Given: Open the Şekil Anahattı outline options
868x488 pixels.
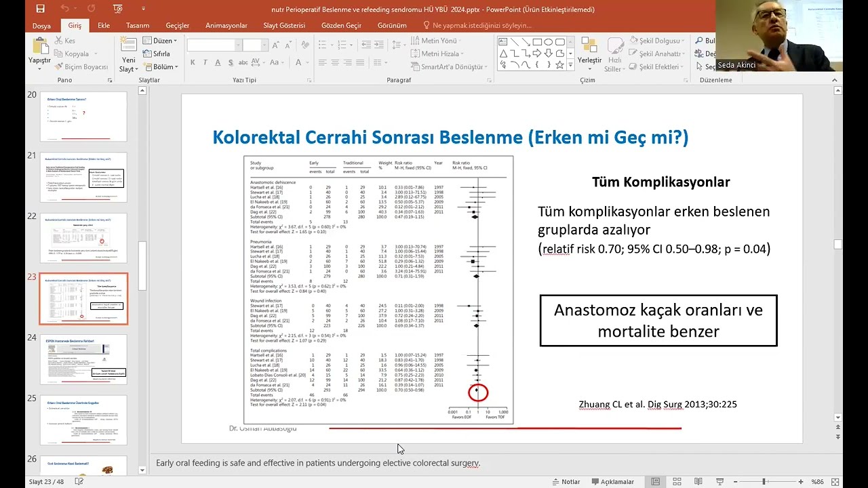Looking at the screenshot, I should point(657,54).
